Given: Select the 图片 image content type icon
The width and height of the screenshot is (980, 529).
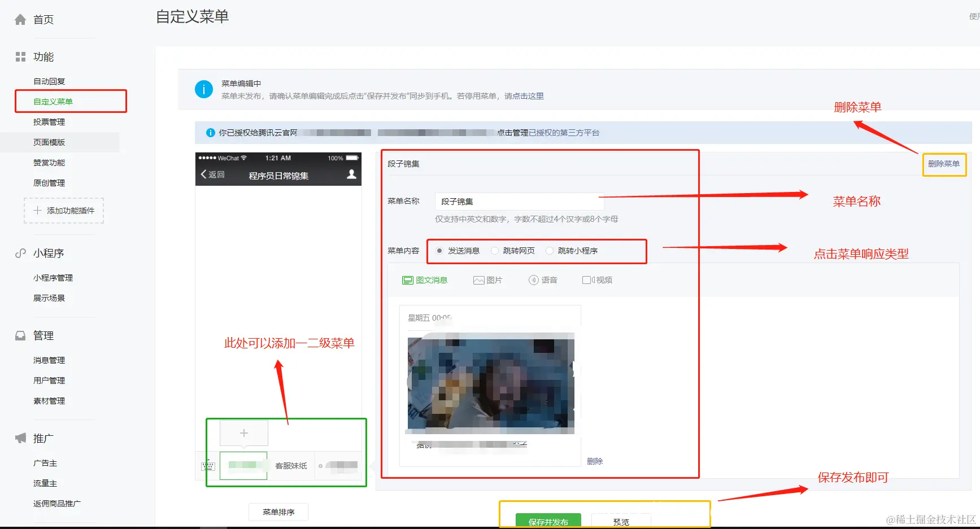Looking at the screenshot, I should pyautogui.click(x=478, y=279).
